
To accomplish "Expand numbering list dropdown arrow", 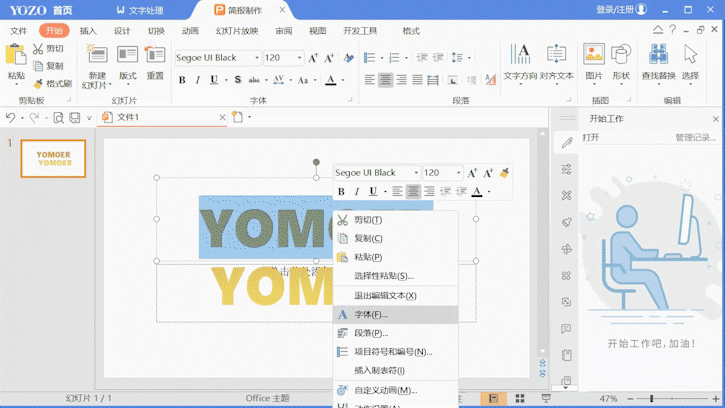I will pyautogui.click(x=406, y=58).
